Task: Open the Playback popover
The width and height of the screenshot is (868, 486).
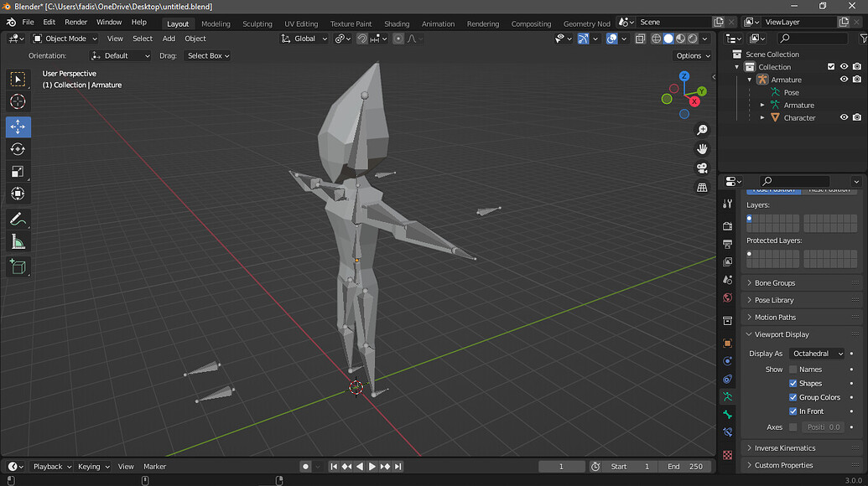Action: coord(52,467)
